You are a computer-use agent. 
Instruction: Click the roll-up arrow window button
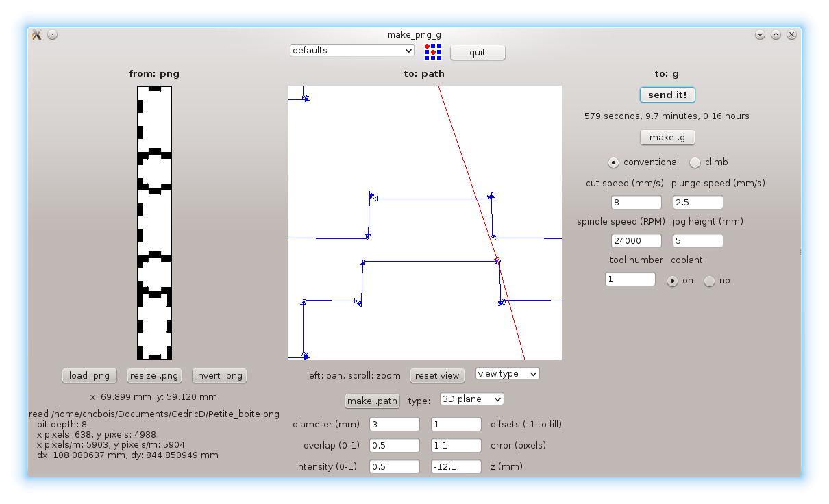(776, 34)
